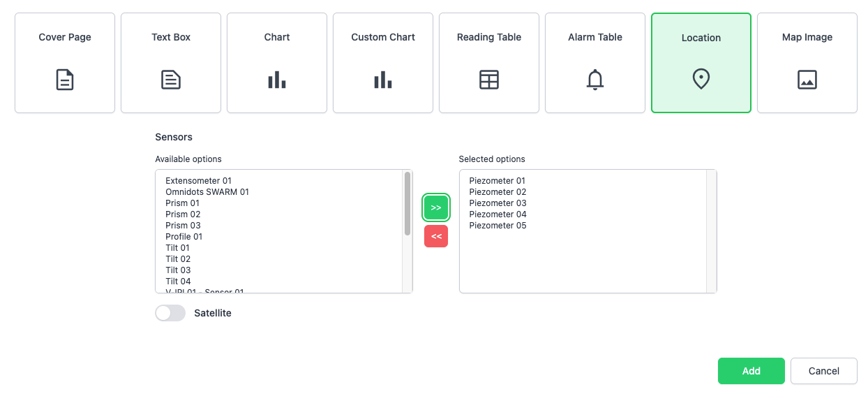868x394 pixels.
Task: Pick Prism 02 from available list
Action: (x=183, y=214)
